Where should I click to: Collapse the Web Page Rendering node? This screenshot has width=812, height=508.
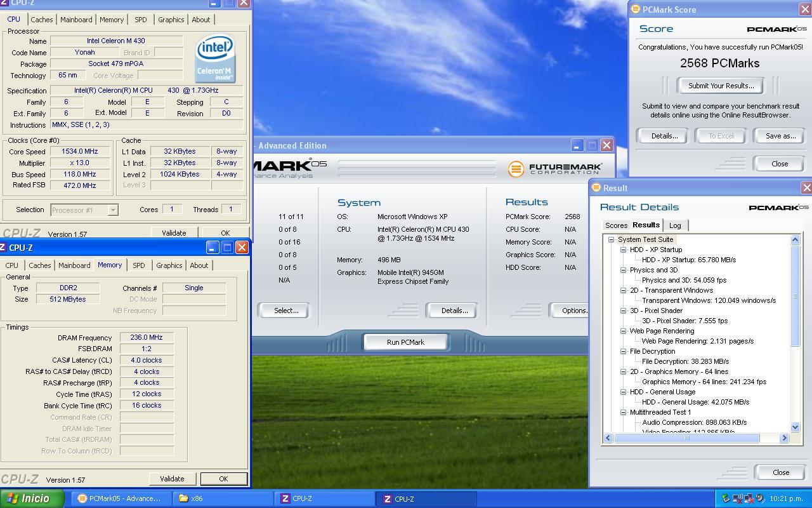tap(624, 331)
